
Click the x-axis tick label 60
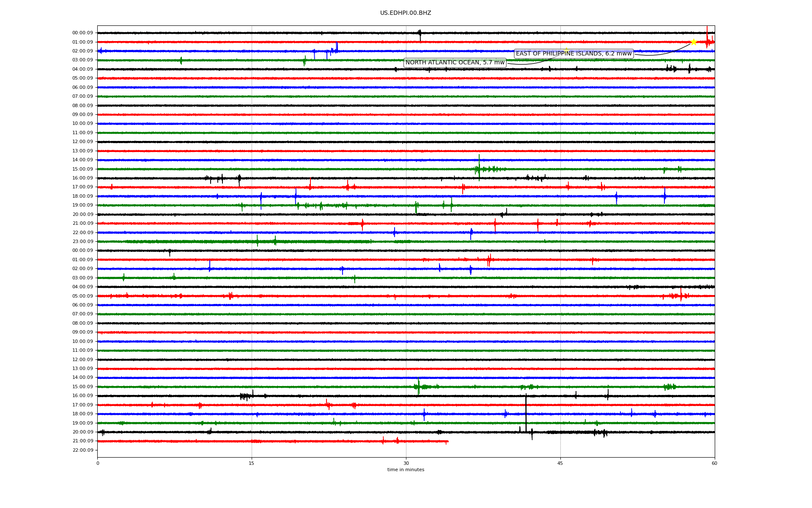[x=714, y=463]
